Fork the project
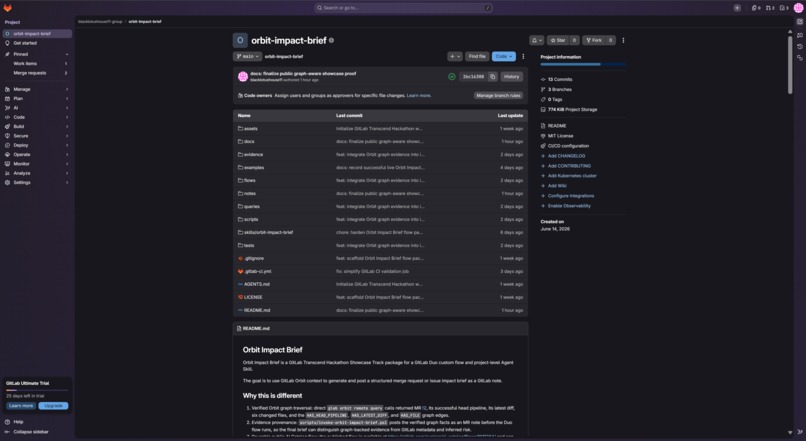This screenshot has width=806, height=441. pos(593,40)
